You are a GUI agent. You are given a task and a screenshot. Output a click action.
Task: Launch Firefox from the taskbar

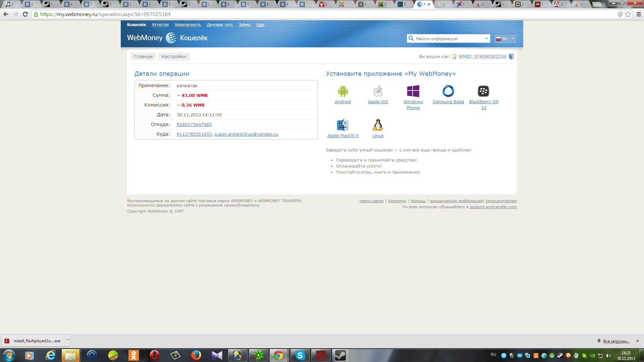tap(196, 355)
